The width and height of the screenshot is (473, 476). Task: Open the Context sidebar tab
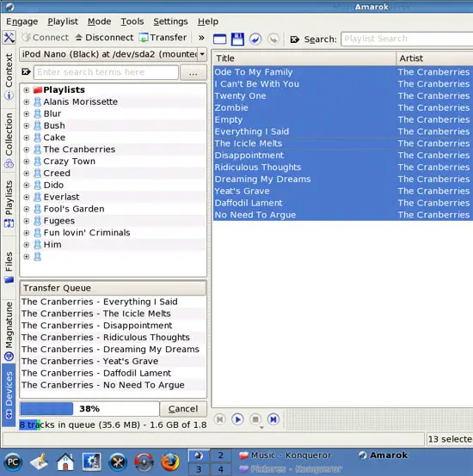pyautogui.click(x=9, y=76)
